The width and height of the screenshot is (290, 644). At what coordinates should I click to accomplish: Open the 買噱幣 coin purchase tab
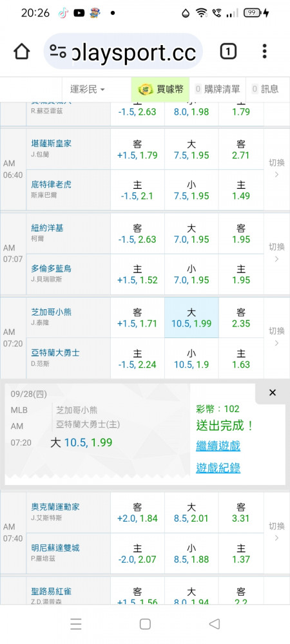(160, 89)
